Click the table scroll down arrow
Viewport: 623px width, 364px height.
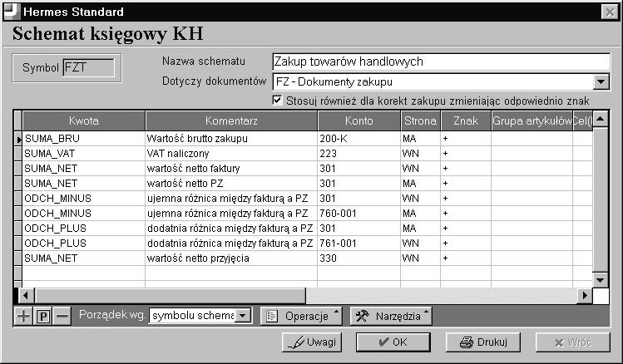(601, 280)
